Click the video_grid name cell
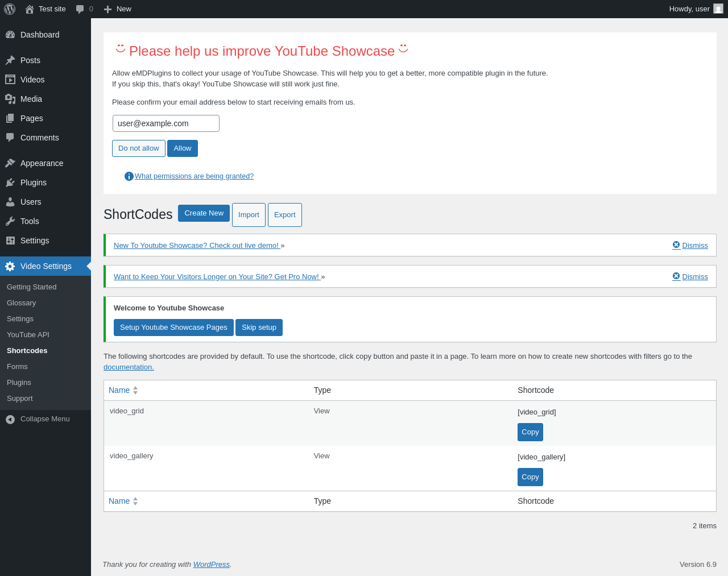The height and width of the screenshot is (576, 728). click(127, 411)
